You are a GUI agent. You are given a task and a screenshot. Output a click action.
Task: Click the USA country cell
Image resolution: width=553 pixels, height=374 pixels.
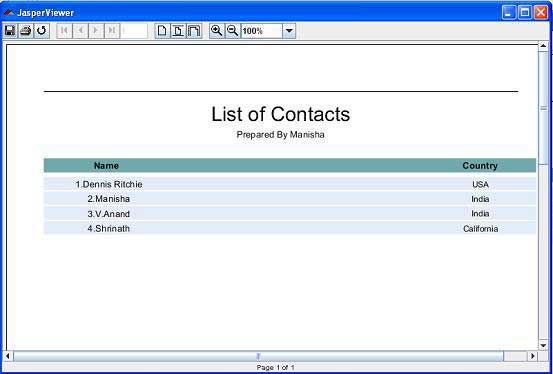tap(480, 184)
